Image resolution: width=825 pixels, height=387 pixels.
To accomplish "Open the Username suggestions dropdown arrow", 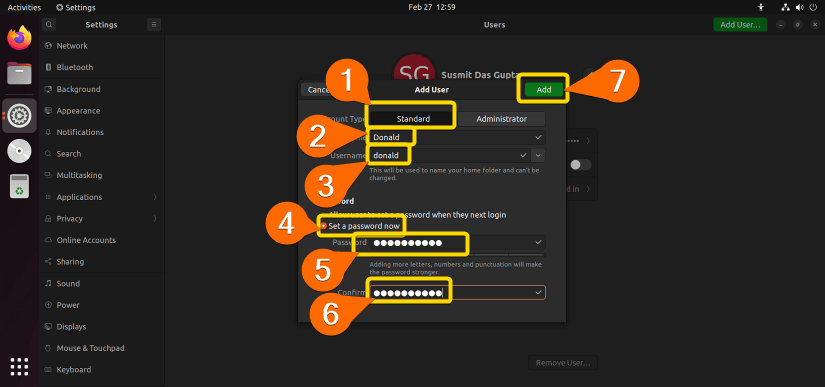I will pyautogui.click(x=538, y=155).
